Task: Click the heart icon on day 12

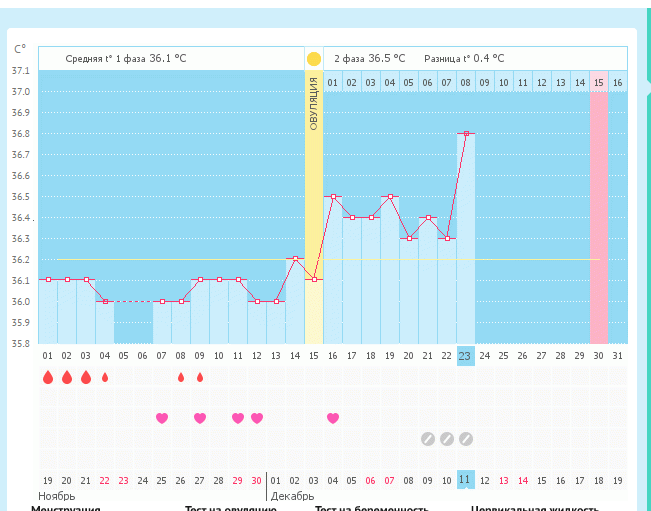Action: coord(257,418)
